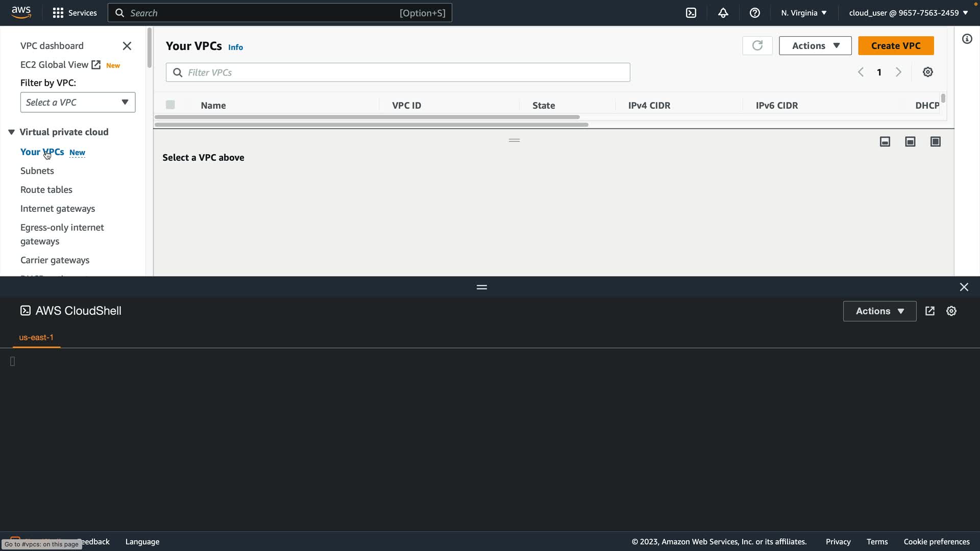Set split panel to minimum size
This screenshot has height=551, width=980.
click(885, 141)
